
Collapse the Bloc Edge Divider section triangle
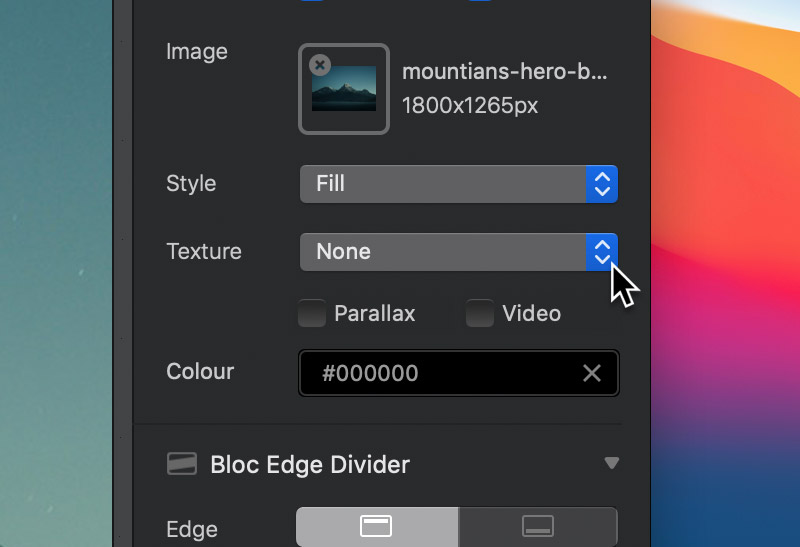click(612, 463)
